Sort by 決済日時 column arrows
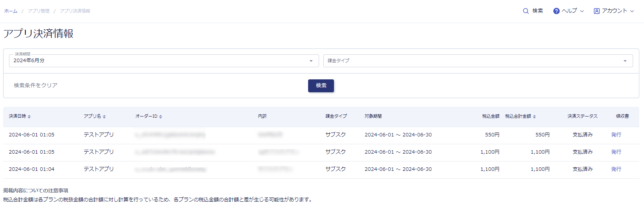The height and width of the screenshot is (208, 644). 29,117
